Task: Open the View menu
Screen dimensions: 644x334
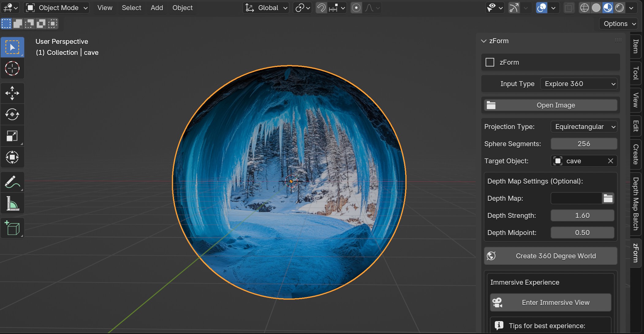Action: click(105, 8)
